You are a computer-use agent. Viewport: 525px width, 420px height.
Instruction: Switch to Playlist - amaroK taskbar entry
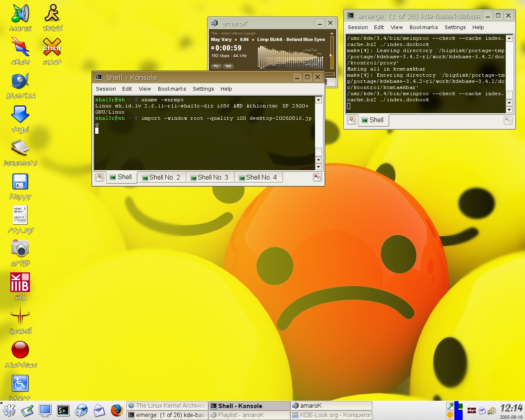pyautogui.click(x=249, y=415)
